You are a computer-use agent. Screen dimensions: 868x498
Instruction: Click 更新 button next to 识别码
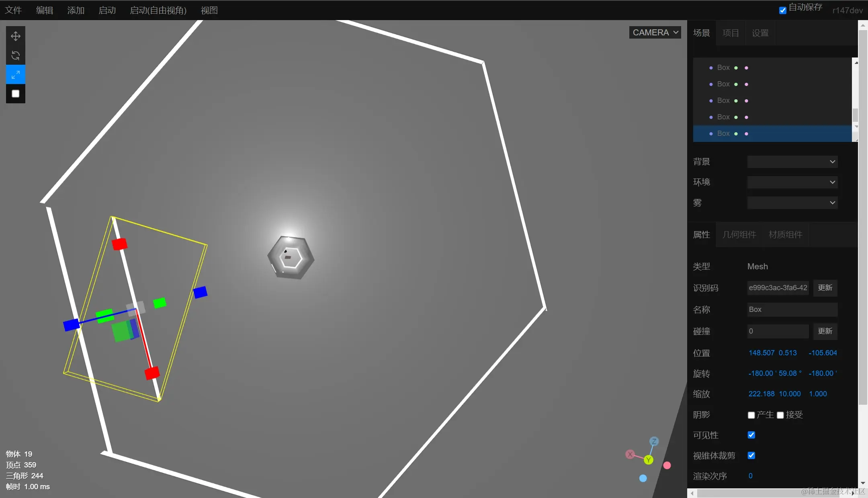tap(825, 288)
